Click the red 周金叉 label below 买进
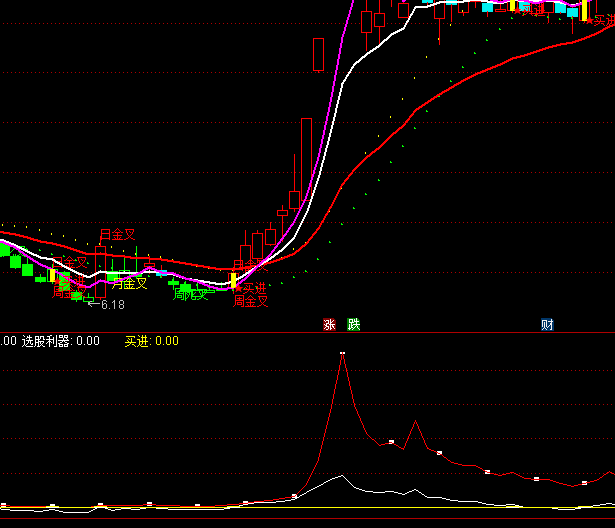The image size is (615, 528). 251,301
